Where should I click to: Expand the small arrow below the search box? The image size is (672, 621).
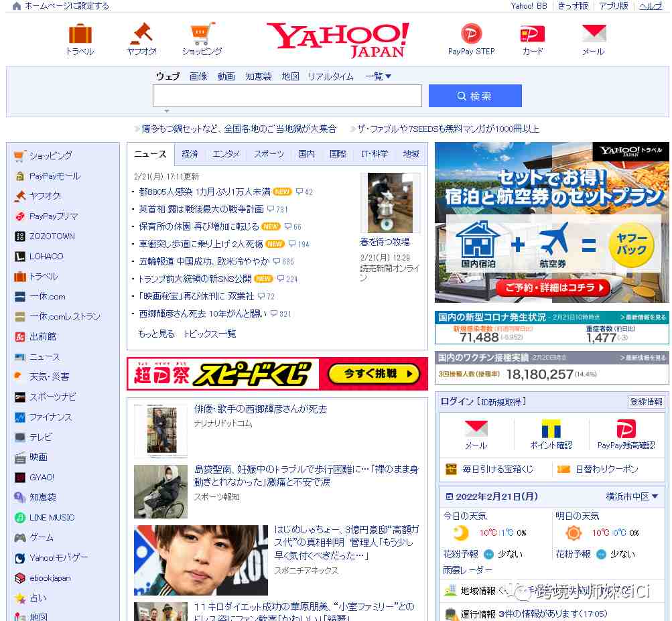[x=167, y=111]
